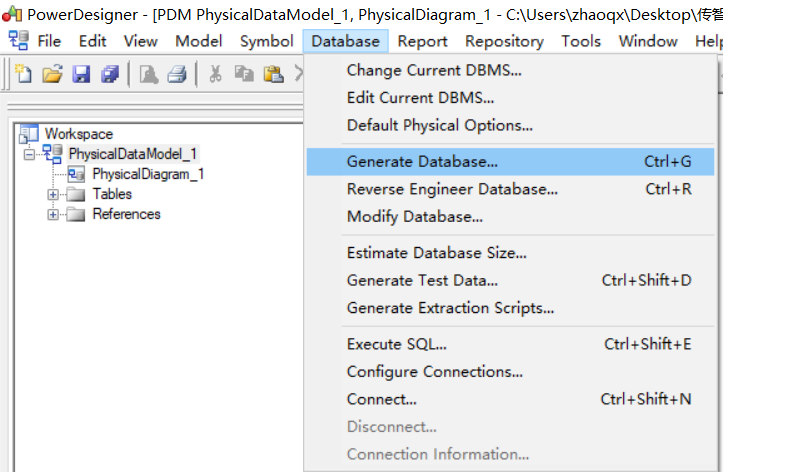Open the View menu

tap(140, 41)
